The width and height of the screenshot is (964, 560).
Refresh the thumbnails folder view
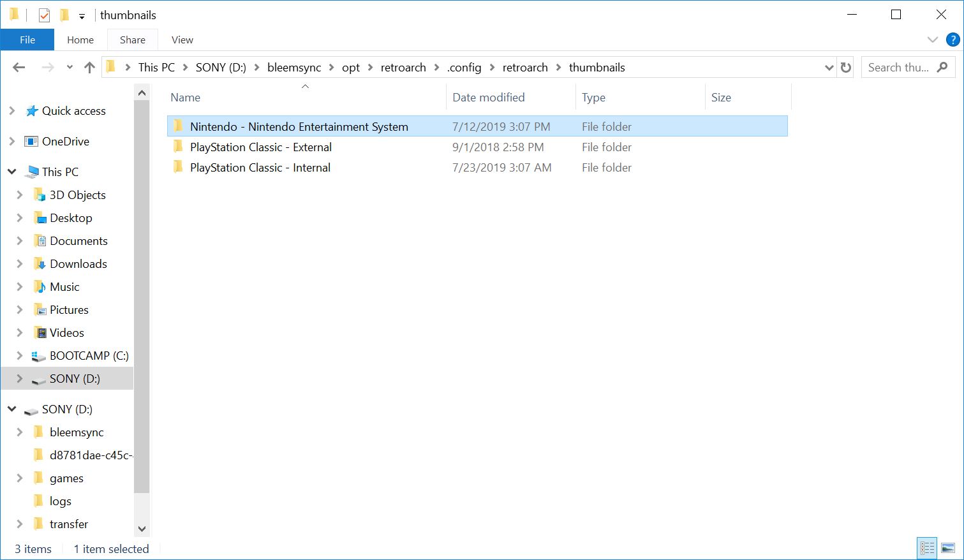[x=846, y=68]
